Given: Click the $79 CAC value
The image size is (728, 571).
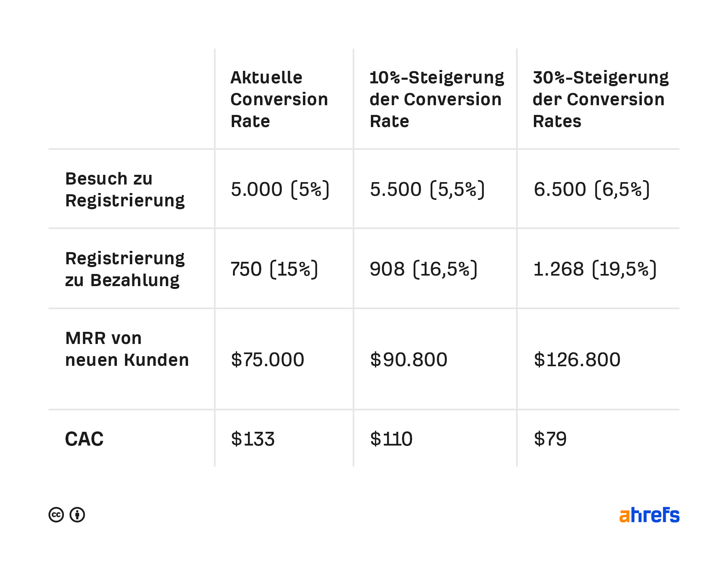Looking at the screenshot, I should pos(550,439).
